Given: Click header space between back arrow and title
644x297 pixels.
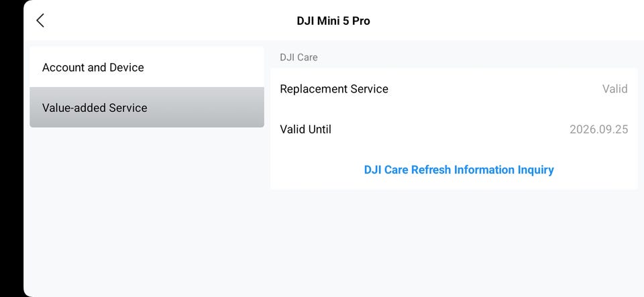Looking at the screenshot, I should pos(168,21).
